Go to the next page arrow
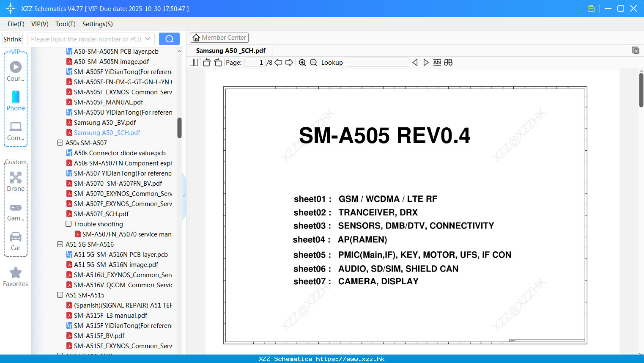 [289, 63]
